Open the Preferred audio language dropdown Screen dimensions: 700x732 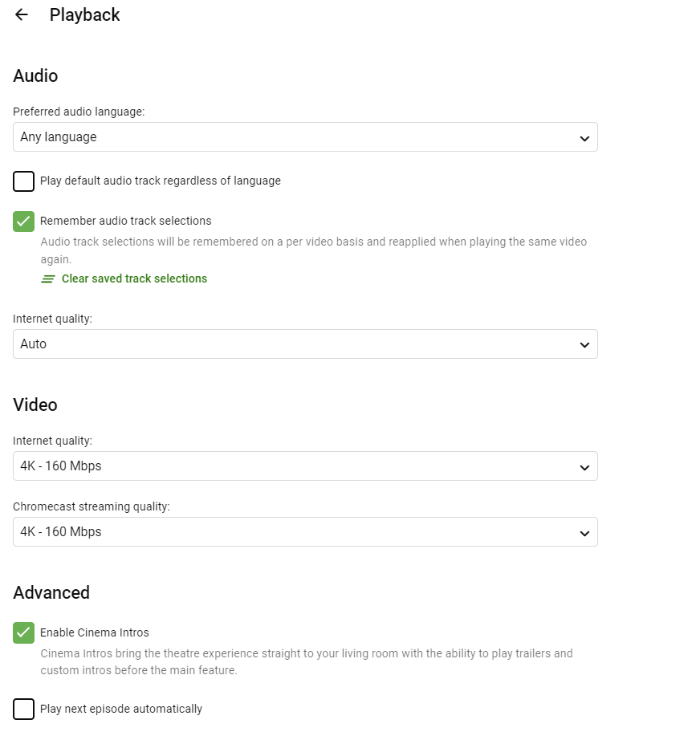[305, 137]
